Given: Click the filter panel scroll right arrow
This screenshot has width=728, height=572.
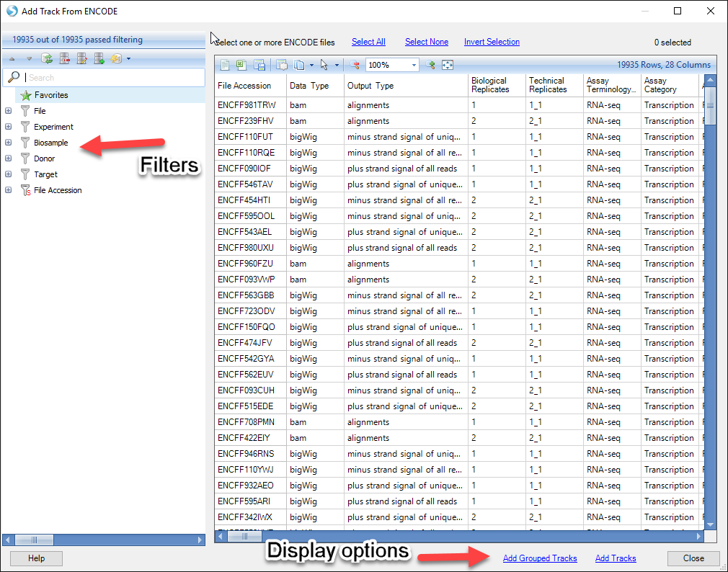Looking at the screenshot, I should click(200, 540).
